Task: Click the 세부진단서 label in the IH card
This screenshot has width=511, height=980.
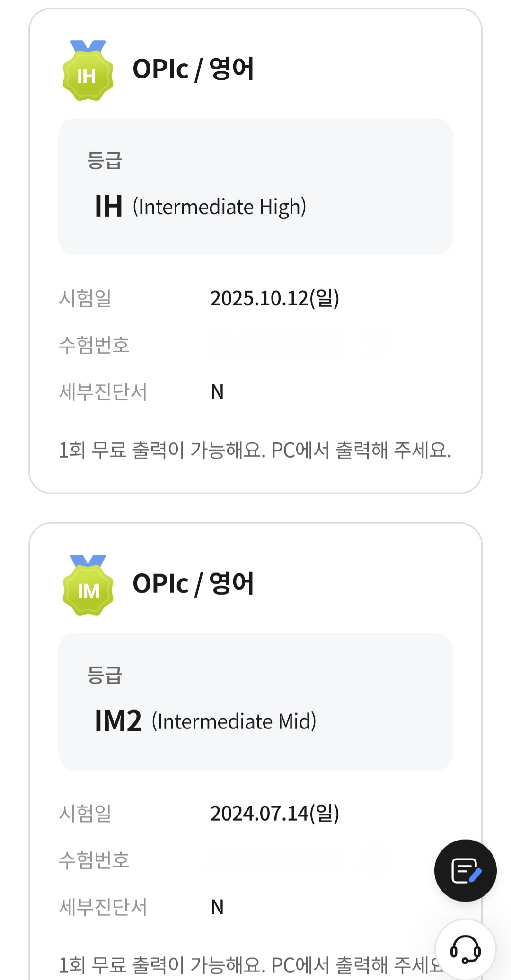Action: [x=103, y=392]
